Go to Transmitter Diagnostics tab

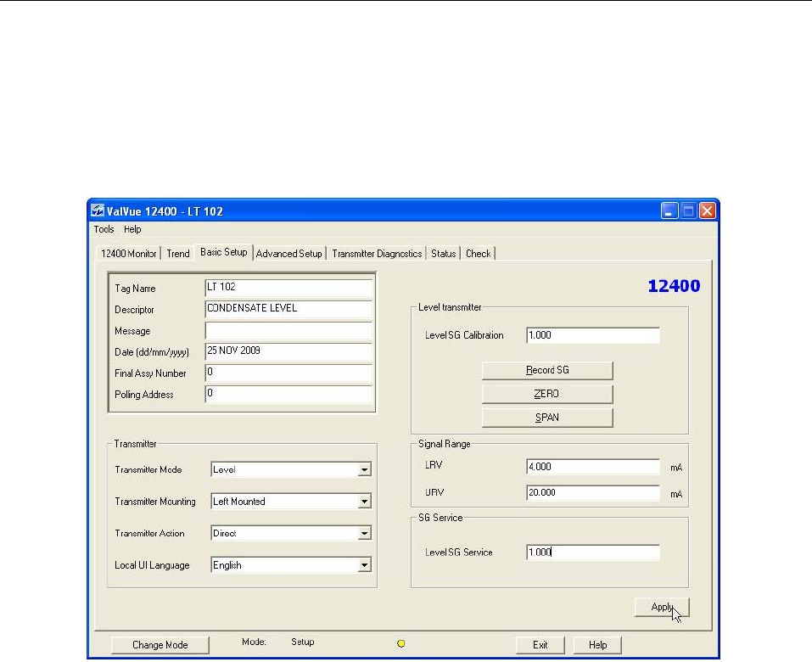coord(377,253)
